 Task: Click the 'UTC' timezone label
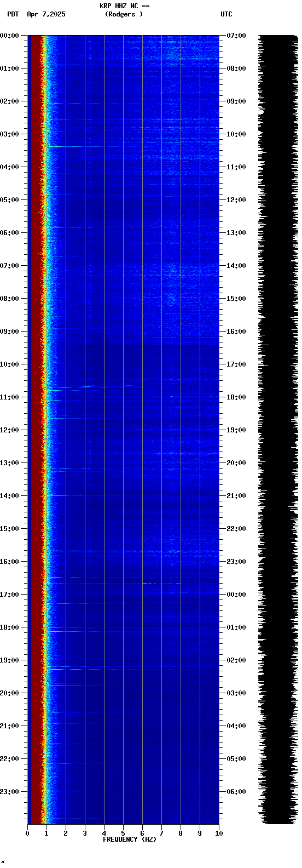coord(226,14)
